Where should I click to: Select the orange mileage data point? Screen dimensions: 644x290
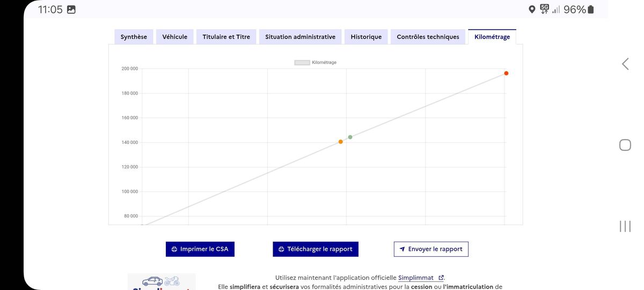[x=341, y=142]
